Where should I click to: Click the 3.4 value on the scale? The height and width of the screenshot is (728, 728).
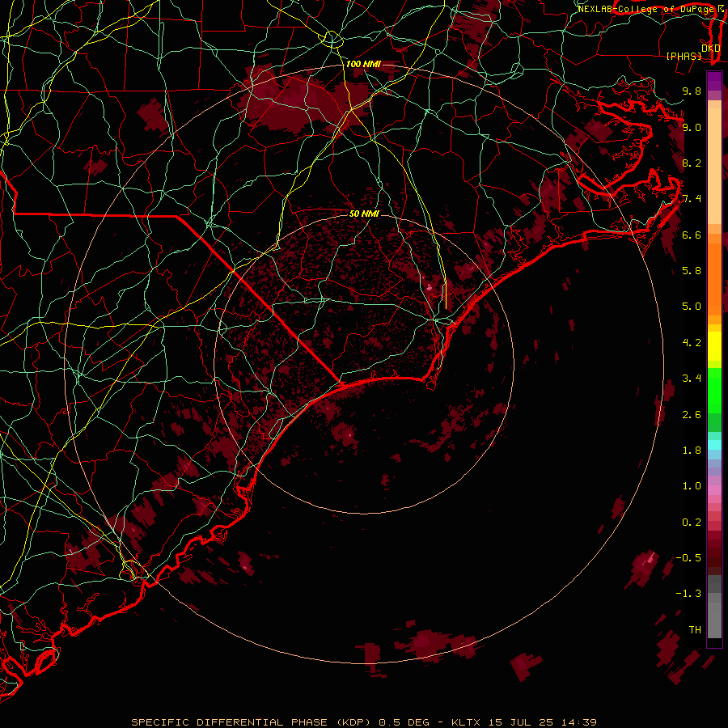pos(692,379)
